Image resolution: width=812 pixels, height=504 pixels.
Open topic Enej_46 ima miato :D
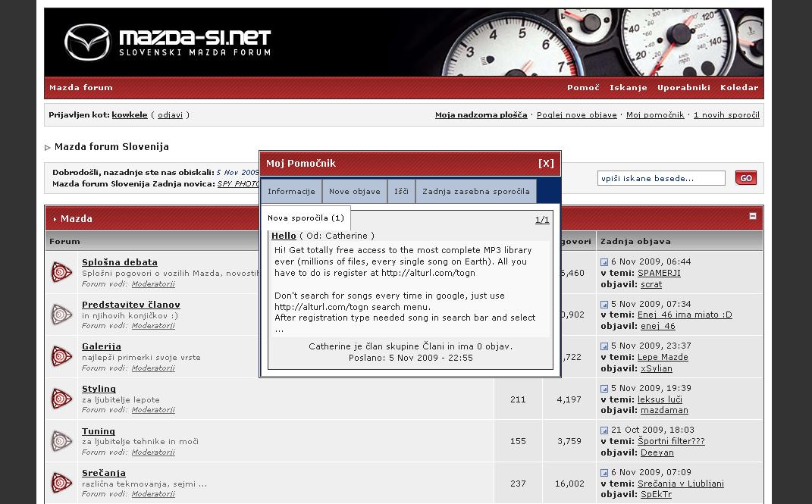click(x=685, y=315)
